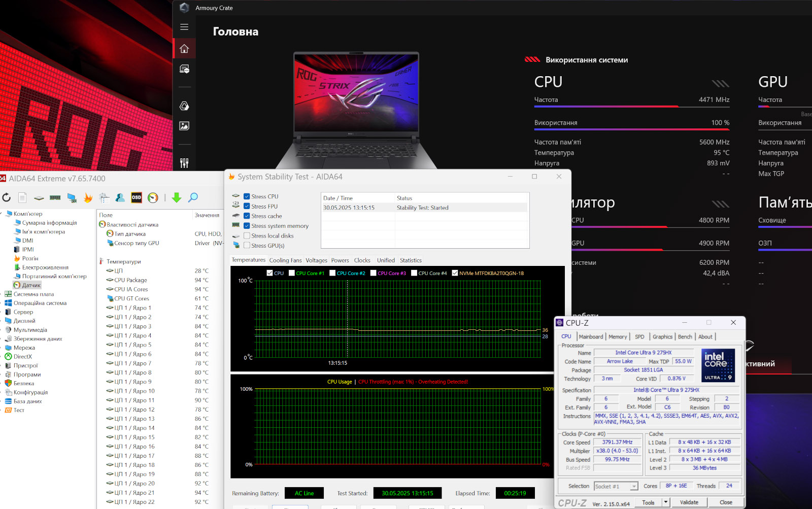Screen dimensions: 812x509
Task: Enable the CPU Core #3 graph checkbox
Action: click(374, 273)
